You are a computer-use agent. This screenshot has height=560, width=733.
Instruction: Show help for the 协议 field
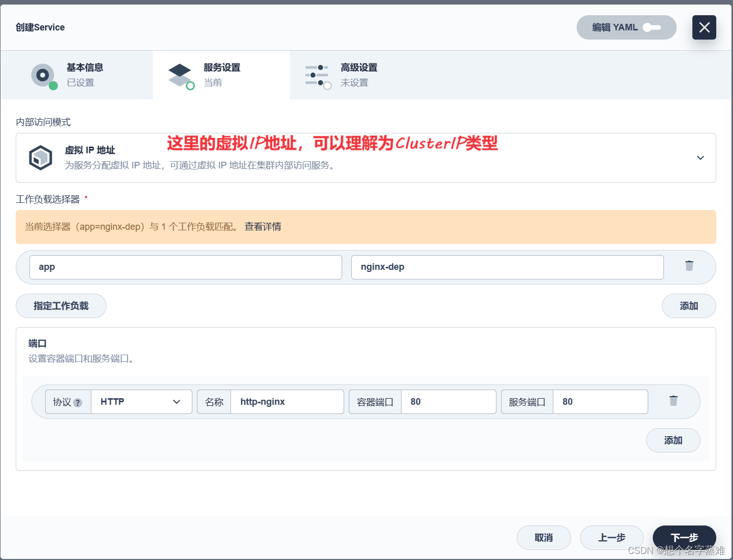78,403
